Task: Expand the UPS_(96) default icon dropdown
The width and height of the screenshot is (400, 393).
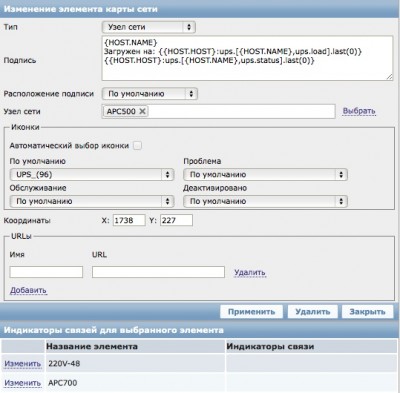Action: click(92, 174)
